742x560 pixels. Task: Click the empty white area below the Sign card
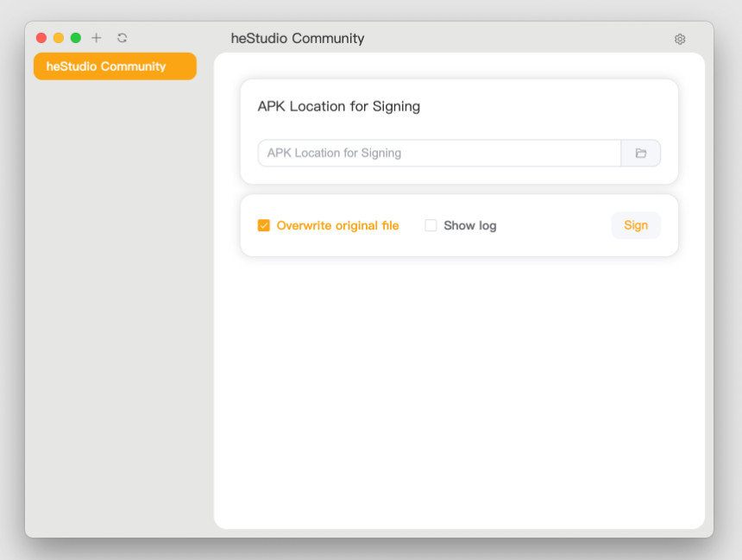tap(459, 388)
